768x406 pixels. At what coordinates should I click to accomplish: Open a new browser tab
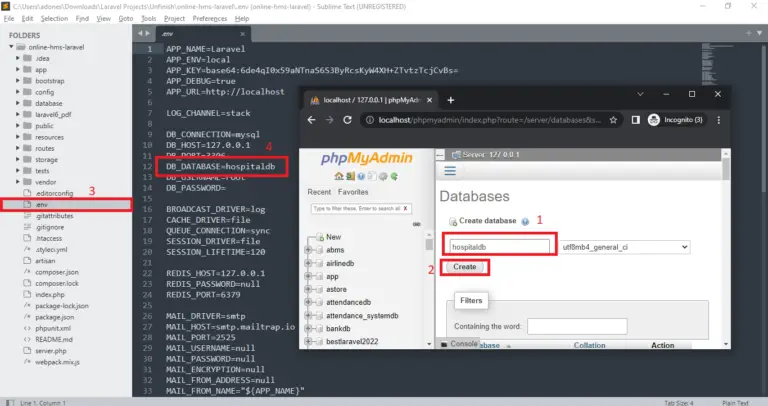point(450,100)
